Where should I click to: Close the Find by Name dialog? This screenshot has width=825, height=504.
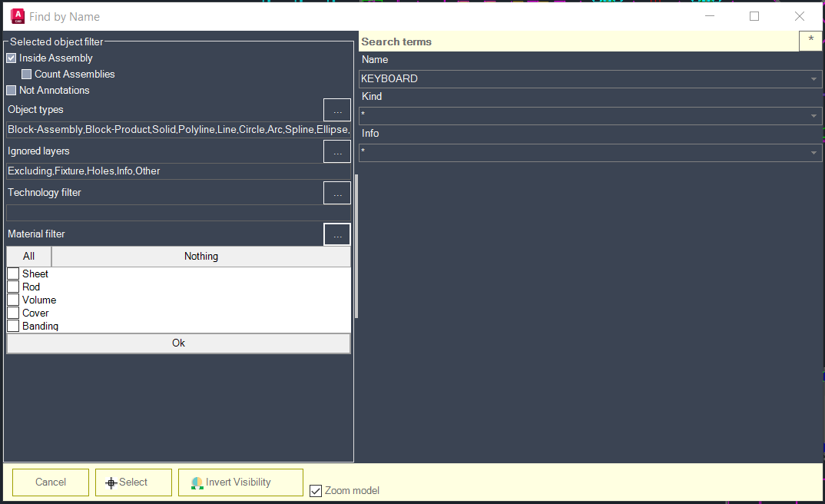pos(799,16)
